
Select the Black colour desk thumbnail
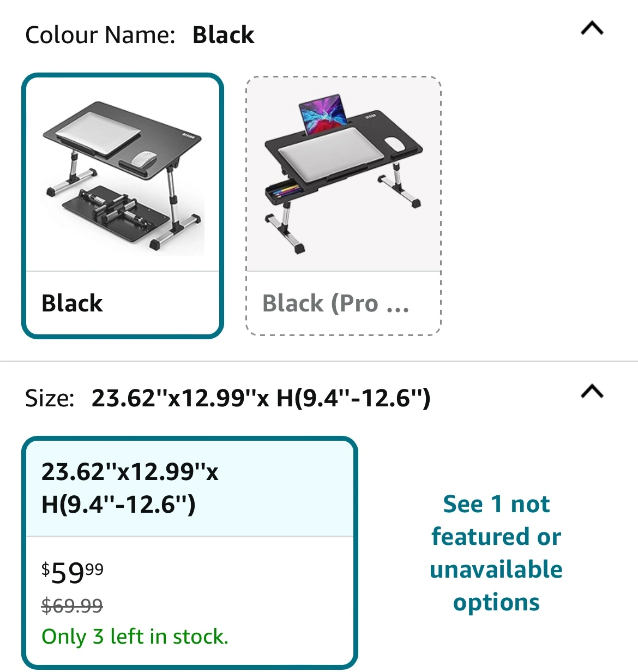[x=123, y=175]
